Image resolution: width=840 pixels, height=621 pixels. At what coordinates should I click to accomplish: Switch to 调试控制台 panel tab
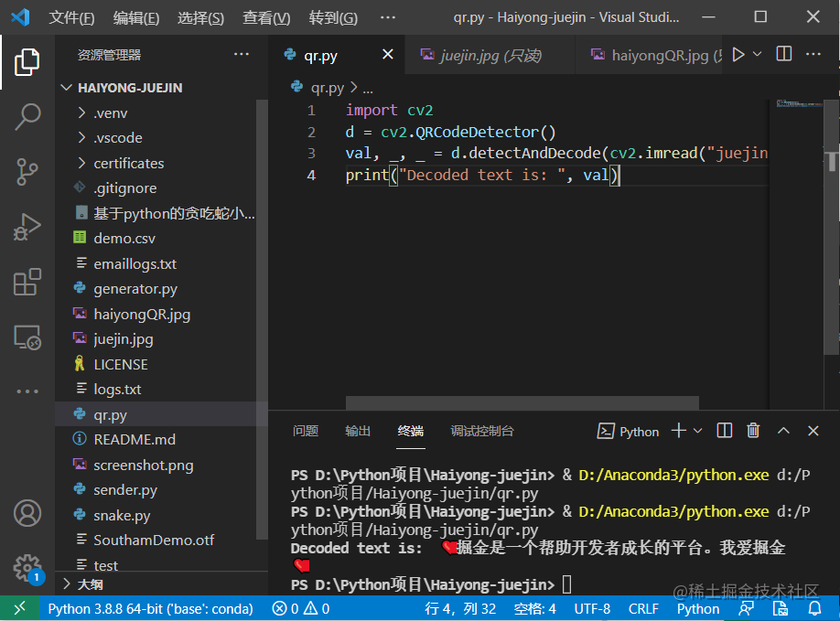click(482, 431)
